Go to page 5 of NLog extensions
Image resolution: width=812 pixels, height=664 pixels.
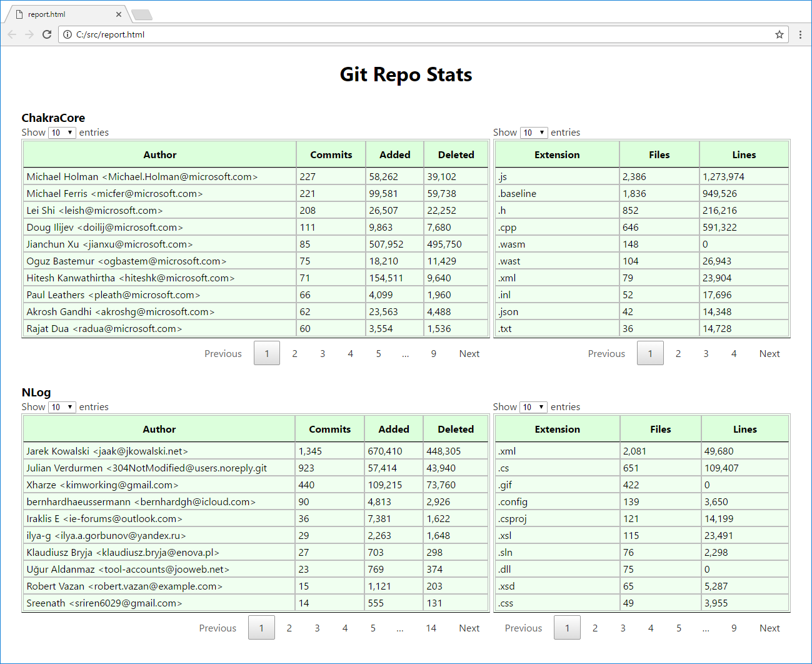click(x=679, y=628)
